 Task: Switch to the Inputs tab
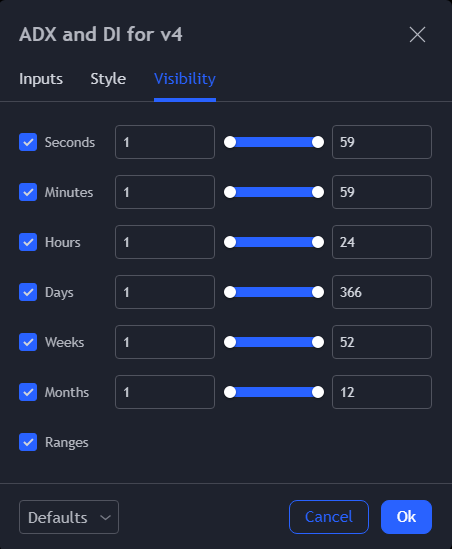tap(41, 79)
